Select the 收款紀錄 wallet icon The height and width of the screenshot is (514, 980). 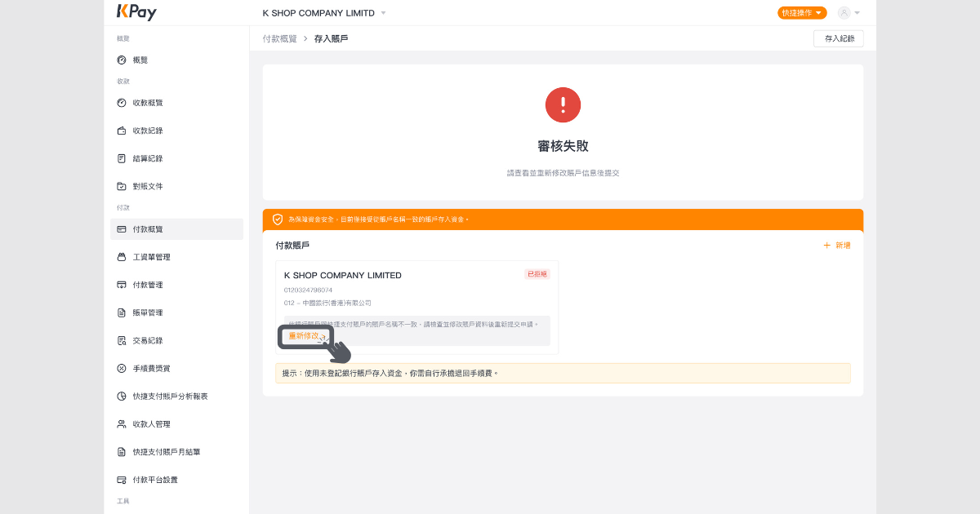[122, 131]
